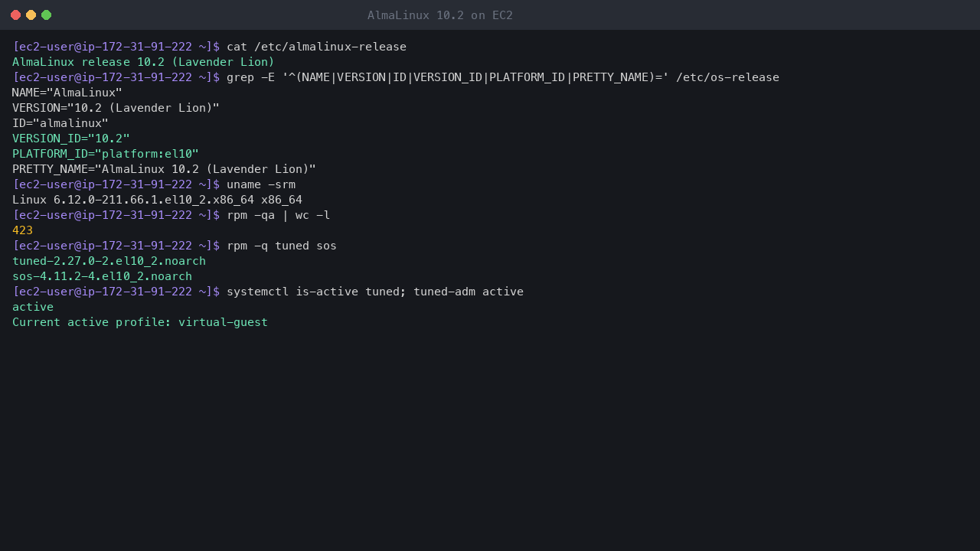Click the output 'AlmaLinux release 10.2 (Lavender Lion)'

(x=143, y=62)
